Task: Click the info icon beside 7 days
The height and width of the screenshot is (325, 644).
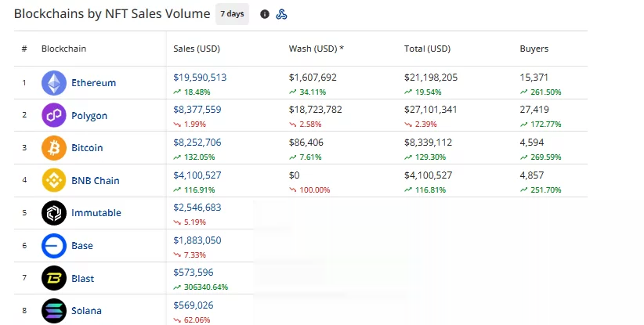Action: (x=265, y=14)
